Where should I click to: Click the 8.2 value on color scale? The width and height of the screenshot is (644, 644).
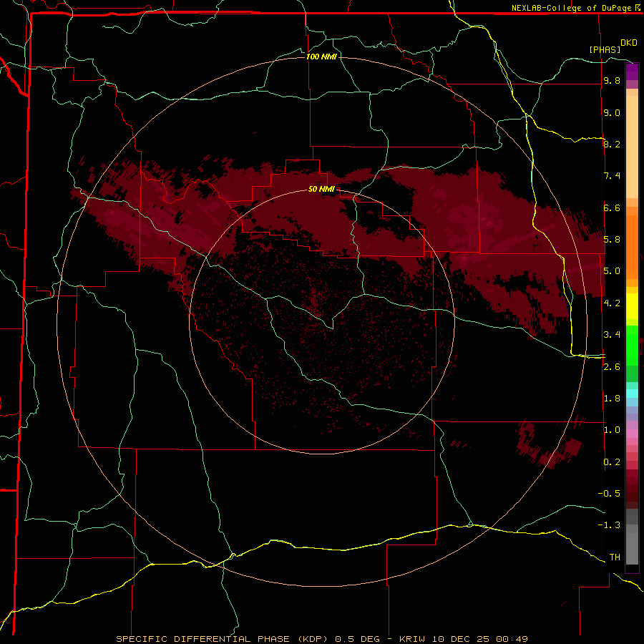point(612,144)
